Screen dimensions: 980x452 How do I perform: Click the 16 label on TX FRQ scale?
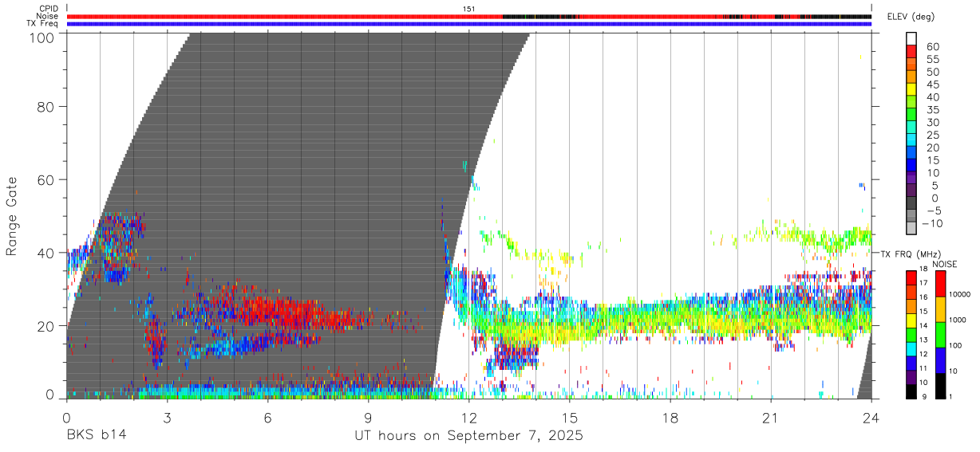pos(923,297)
